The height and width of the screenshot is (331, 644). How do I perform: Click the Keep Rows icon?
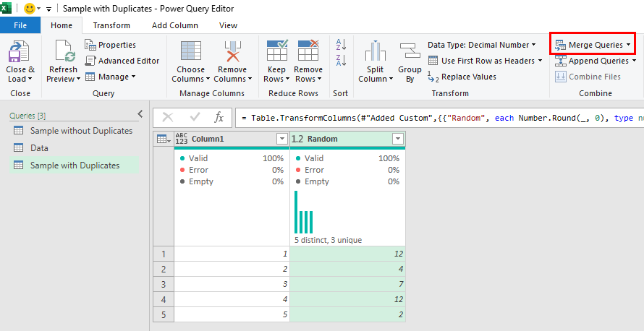pos(277,51)
